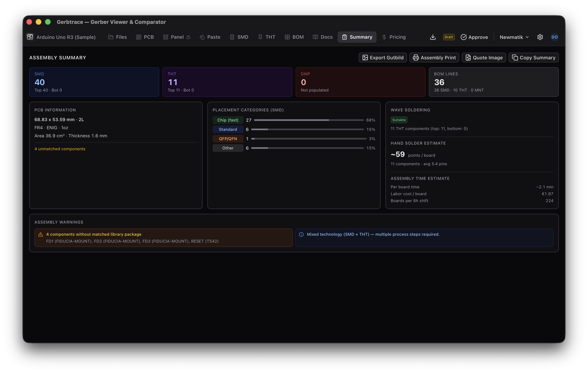Click the DO user avatar

554,37
